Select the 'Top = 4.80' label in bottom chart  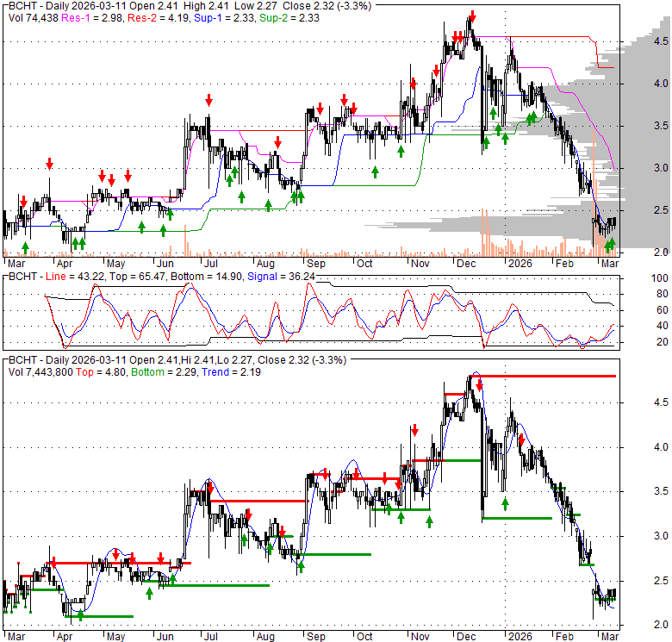(x=101, y=372)
